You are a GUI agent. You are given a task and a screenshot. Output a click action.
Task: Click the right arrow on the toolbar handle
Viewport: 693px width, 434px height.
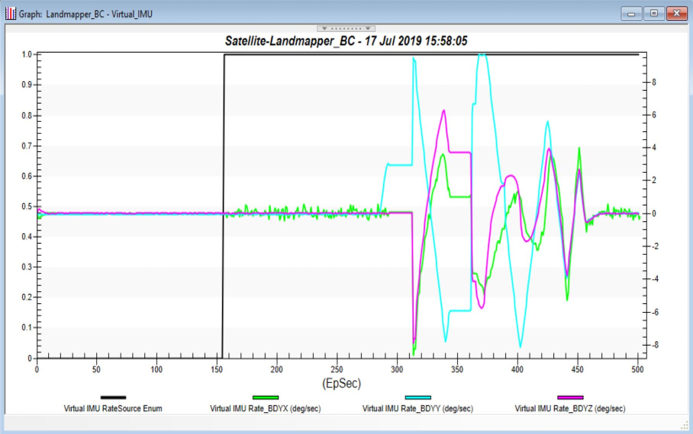point(369,28)
